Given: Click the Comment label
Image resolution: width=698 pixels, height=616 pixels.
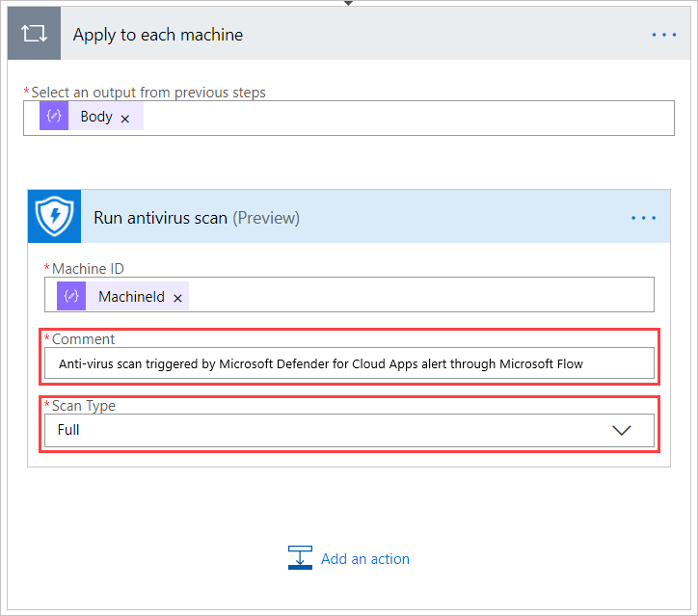Looking at the screenshot, I should [x=83, y=339].
